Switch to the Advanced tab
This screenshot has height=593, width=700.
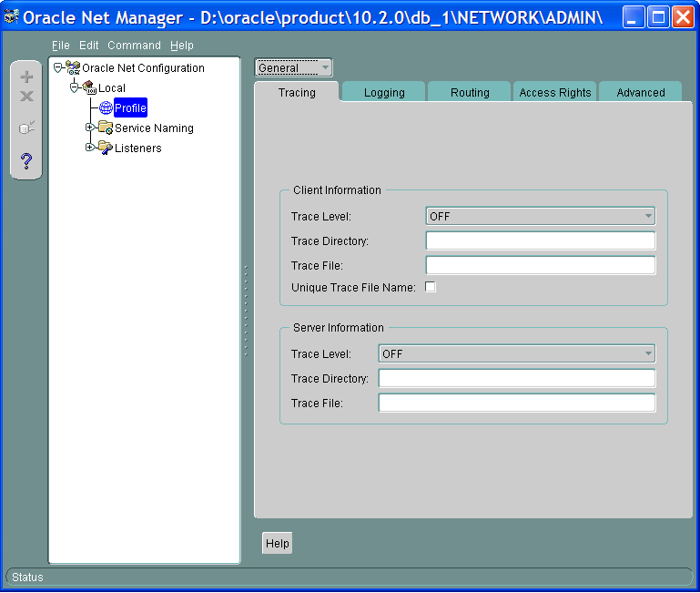point(641,93)
